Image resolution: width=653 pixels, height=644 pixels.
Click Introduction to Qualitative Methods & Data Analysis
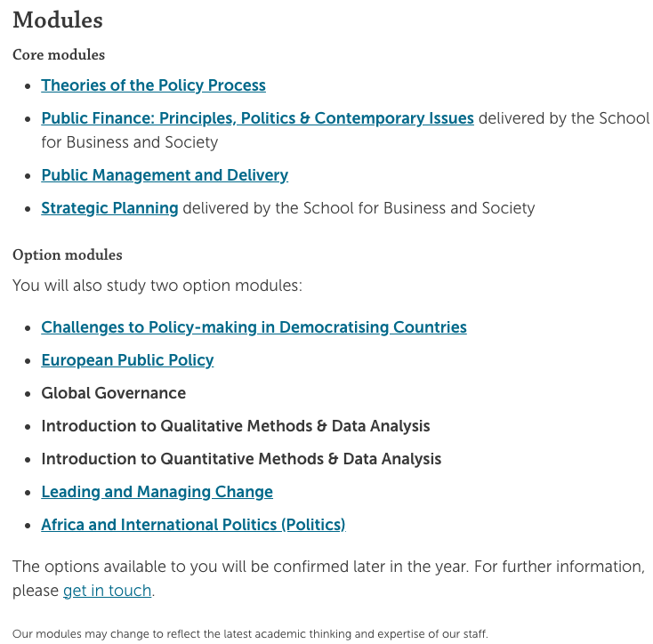tap(235, 426)
